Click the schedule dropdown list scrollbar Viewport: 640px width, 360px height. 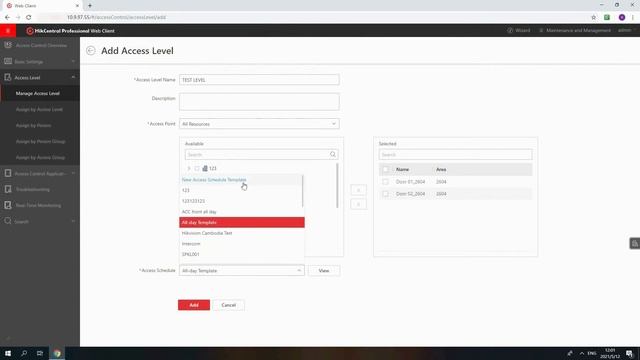(303, 191)
